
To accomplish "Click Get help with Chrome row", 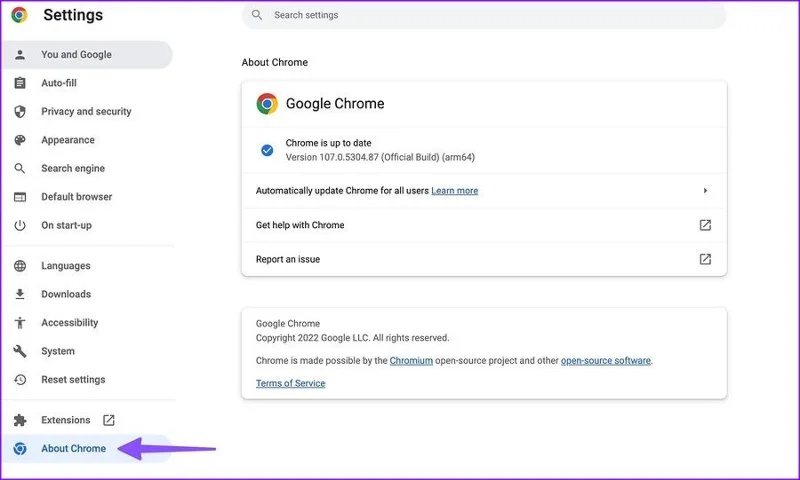I will click(x=484, y=225).
